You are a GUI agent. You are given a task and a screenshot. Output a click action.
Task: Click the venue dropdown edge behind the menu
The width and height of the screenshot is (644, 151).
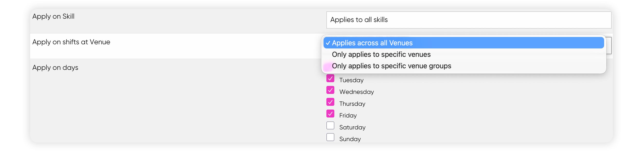click(x=609, y=46)
